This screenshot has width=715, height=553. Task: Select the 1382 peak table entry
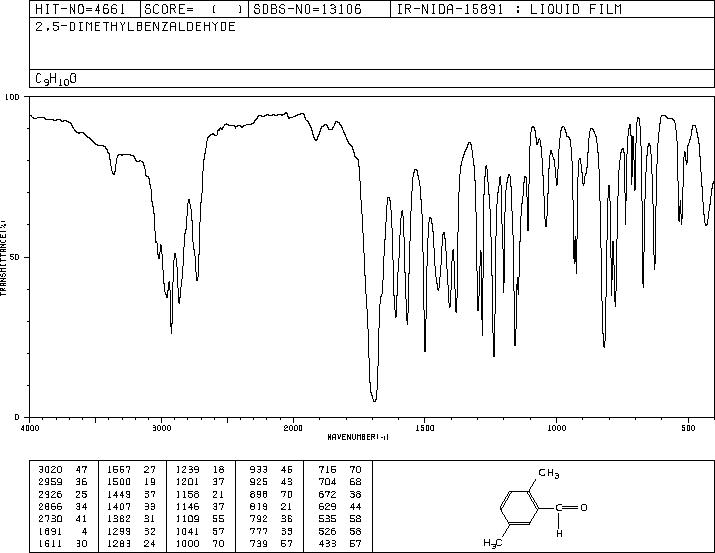(x=131, y=519)
